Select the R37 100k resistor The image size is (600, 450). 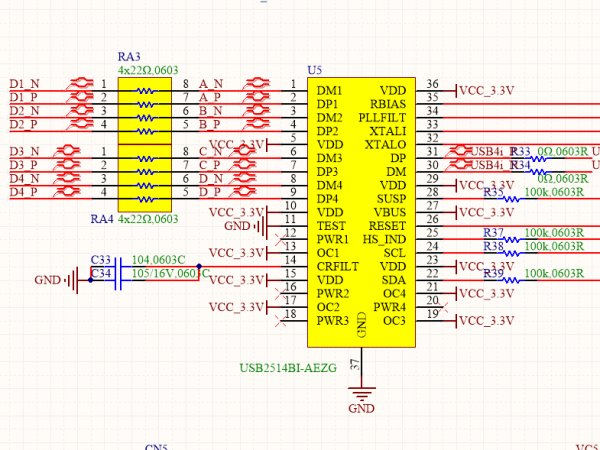point(512,240)
